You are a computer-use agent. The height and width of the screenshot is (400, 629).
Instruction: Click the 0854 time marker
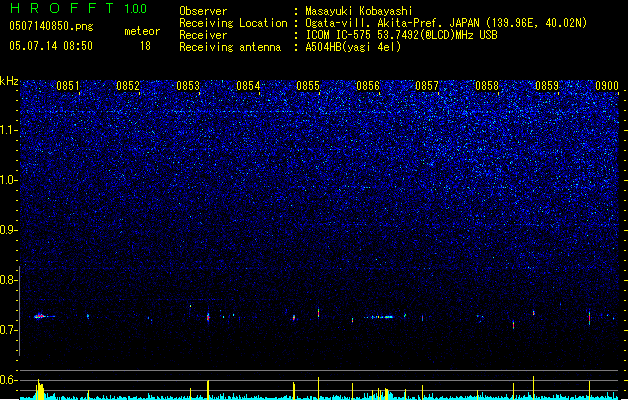248,86
